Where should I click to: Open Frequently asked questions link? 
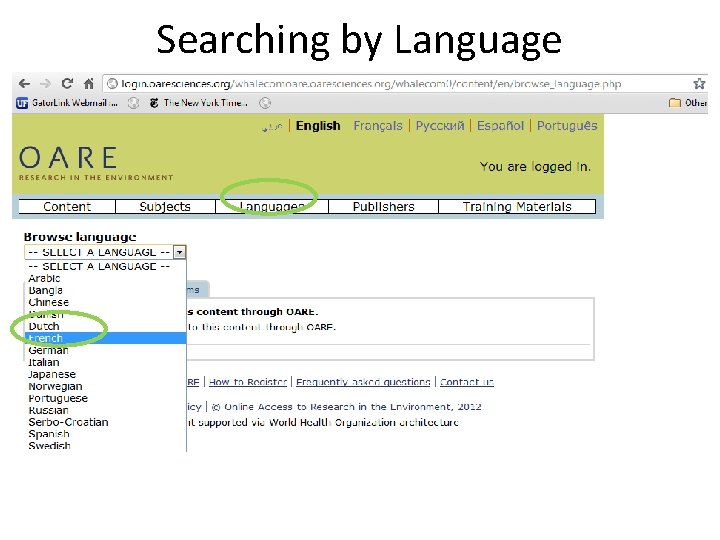click(363, 382)
